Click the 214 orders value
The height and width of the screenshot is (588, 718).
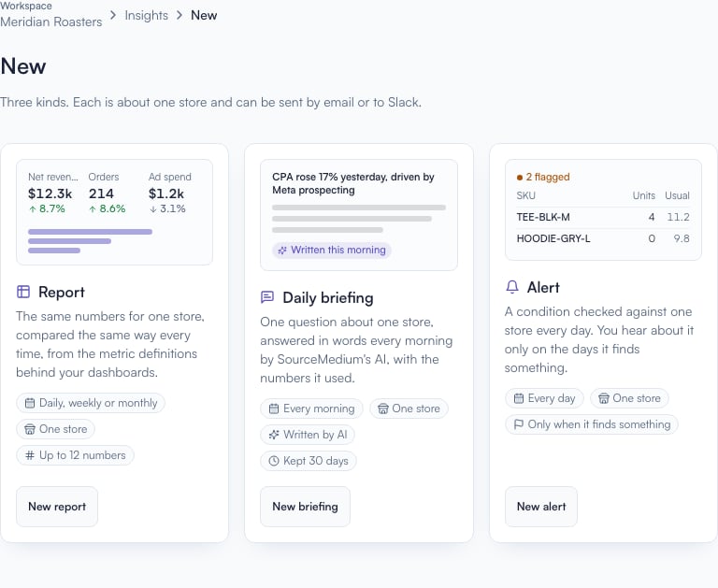101,194
